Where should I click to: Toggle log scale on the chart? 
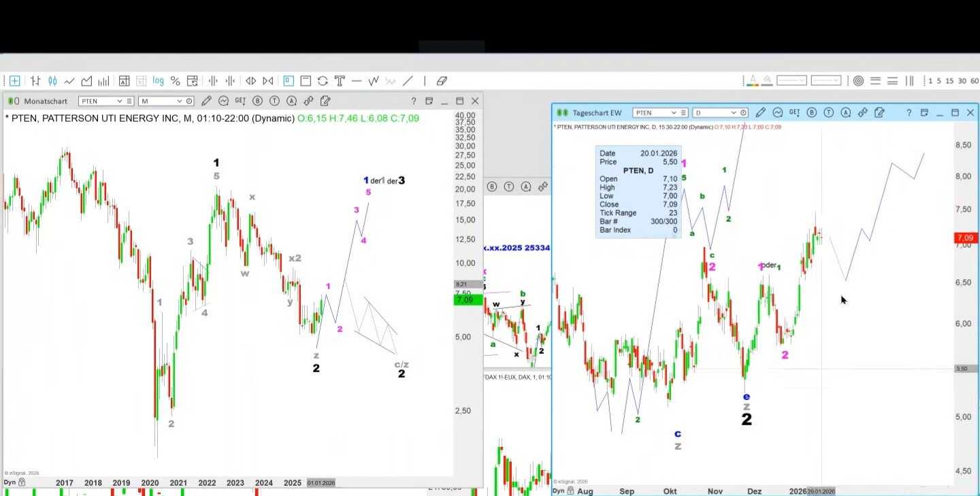coord(158,81)
